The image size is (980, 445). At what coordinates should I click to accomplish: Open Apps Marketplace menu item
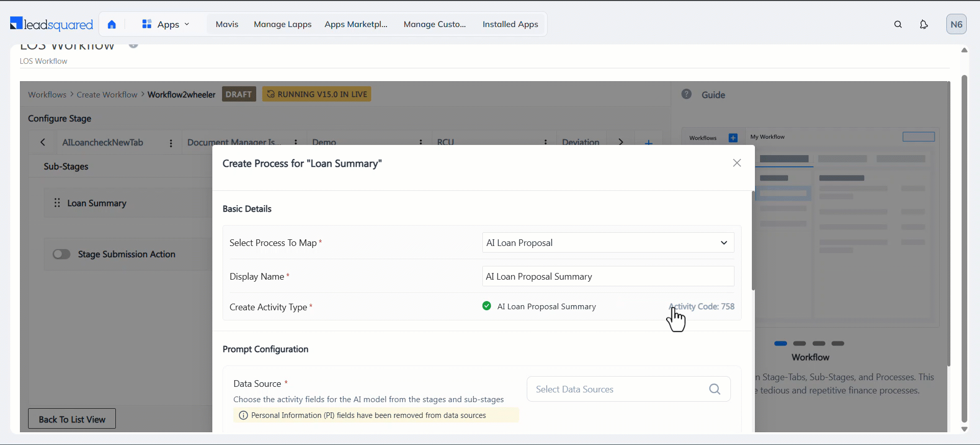(x=356, y=24)
